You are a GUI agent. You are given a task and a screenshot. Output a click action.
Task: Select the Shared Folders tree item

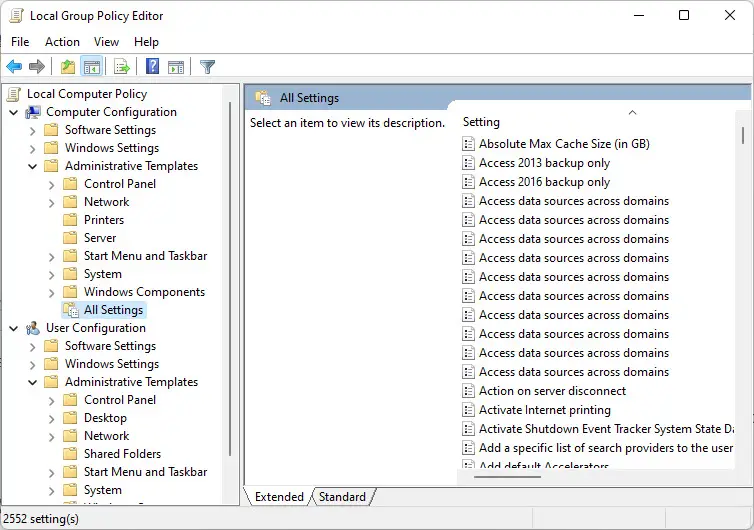tap(122, 454)
